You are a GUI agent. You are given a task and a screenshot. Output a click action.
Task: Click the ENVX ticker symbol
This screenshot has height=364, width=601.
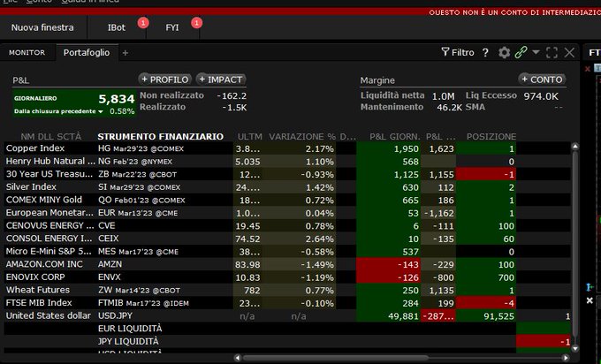pos(110,277)
